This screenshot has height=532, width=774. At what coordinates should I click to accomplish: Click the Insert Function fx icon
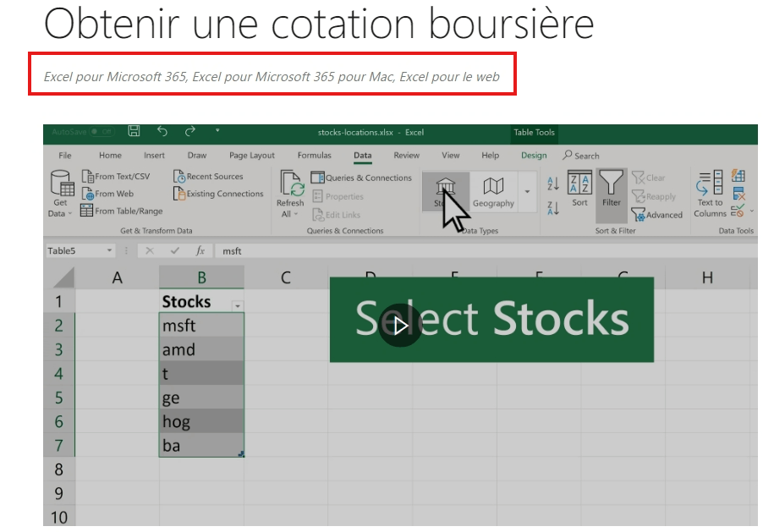pos(200,250)
